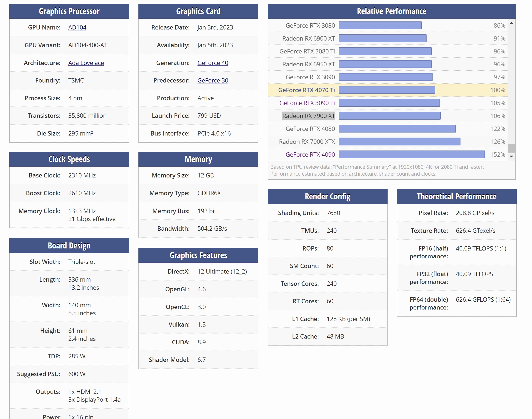Click the Memory Size value 12 GB

206,175
